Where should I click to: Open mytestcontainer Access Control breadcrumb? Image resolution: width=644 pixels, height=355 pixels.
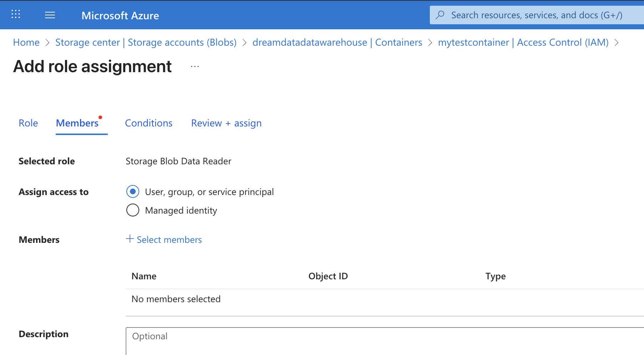click(x=523, y=42)
